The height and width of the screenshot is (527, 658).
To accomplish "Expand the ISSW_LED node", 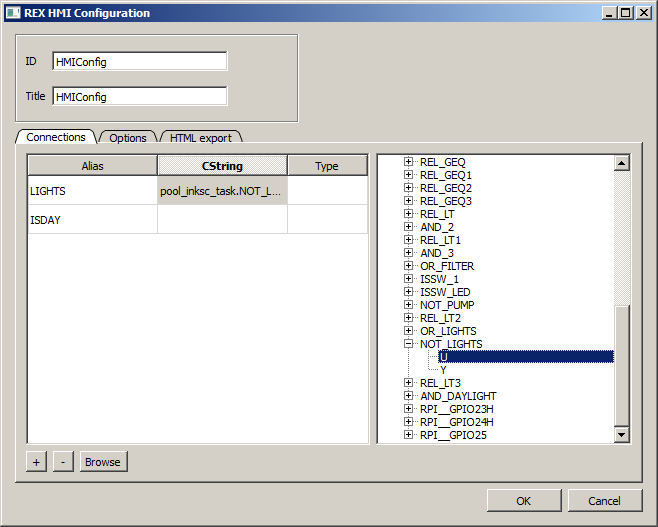I will [x=408, y=292].
